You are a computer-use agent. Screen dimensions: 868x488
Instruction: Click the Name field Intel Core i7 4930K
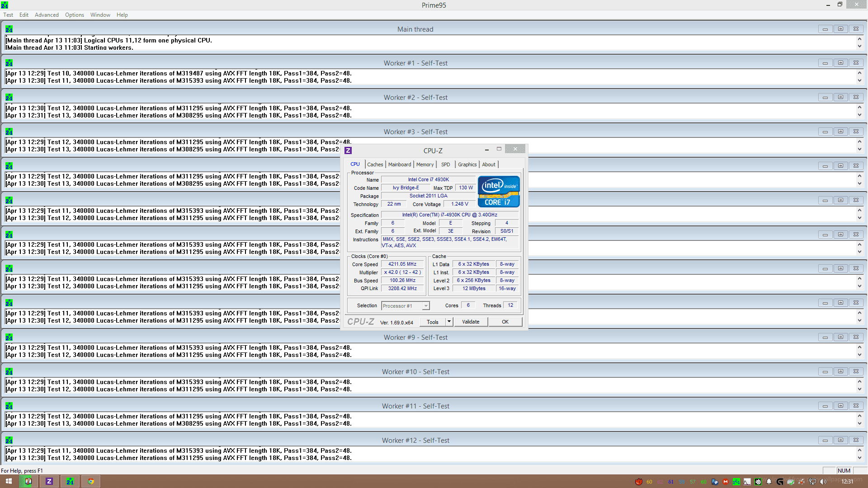pyautogui.click(x=429, y=180)
